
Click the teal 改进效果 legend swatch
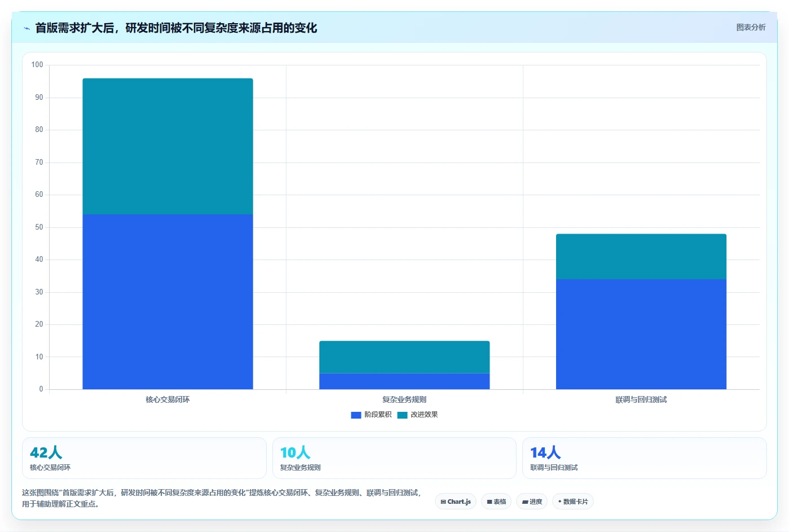[x=402, y=415]
